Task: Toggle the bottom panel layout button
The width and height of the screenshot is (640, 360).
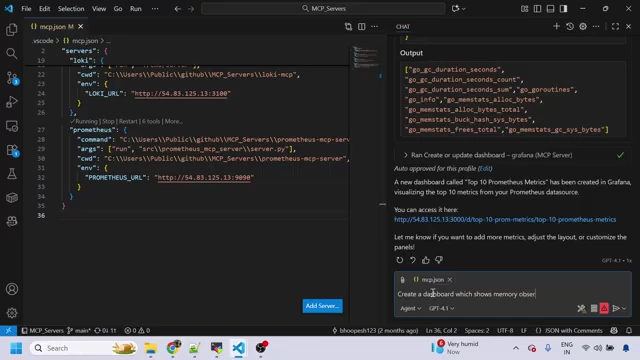Action: 550,9
